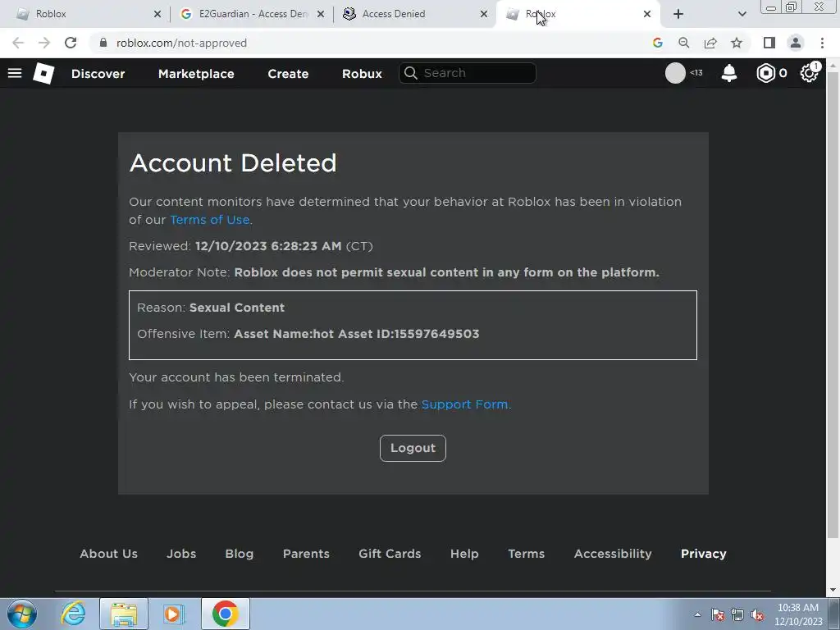Open the Blog footer link
This screenshot has width=840, height=630.
[239, 554]
